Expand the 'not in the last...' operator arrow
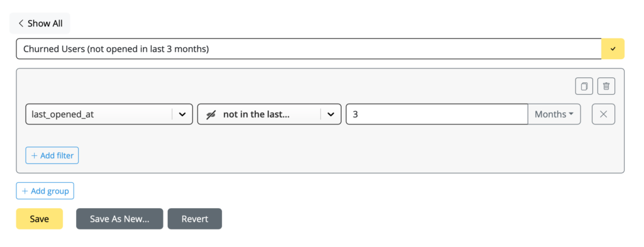The width and height of the screenshot is (644, 247). point(331,114)
